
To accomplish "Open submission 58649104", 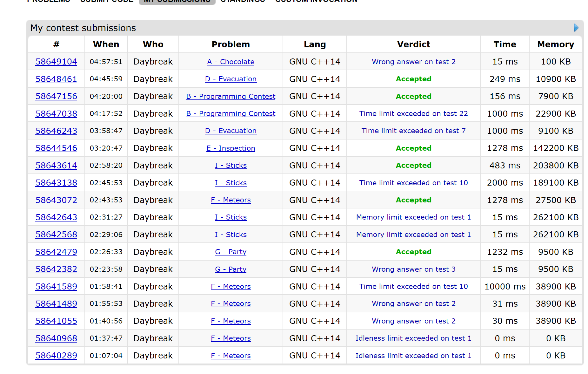I will [56, 62].
